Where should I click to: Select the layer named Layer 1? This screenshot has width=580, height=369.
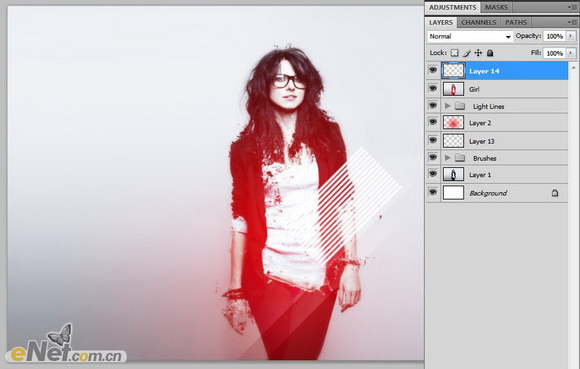[480, 175]
